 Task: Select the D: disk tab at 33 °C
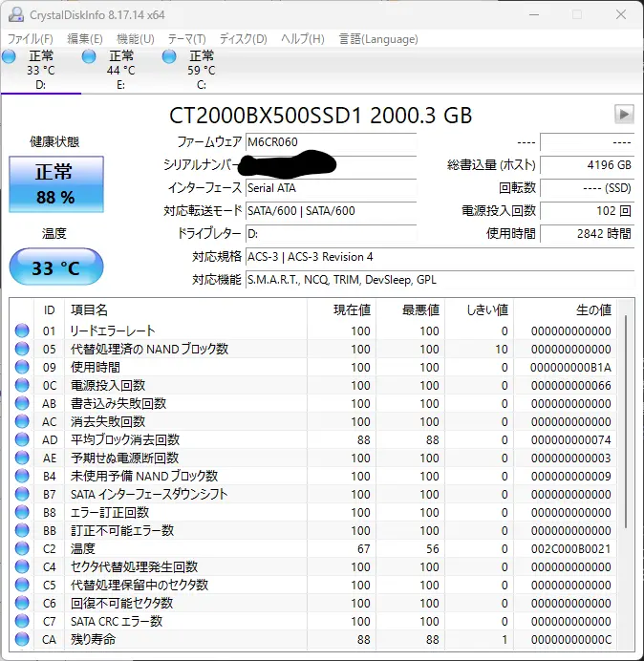40,70
